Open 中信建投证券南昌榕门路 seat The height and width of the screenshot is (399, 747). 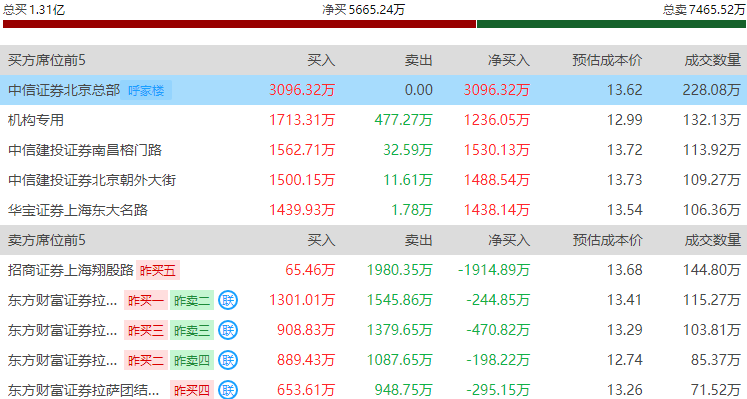click(85, 150)
